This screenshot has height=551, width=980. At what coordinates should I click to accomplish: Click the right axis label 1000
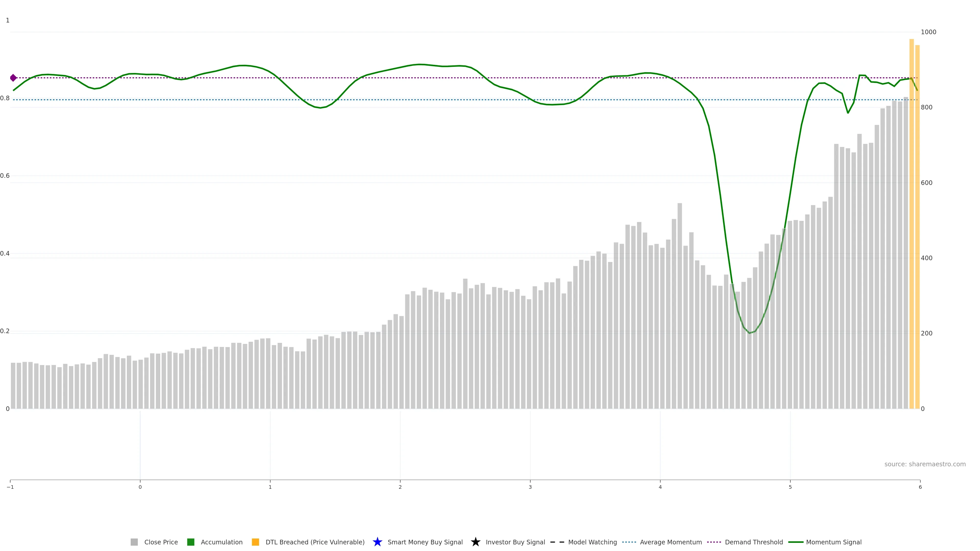coord(928,32)
